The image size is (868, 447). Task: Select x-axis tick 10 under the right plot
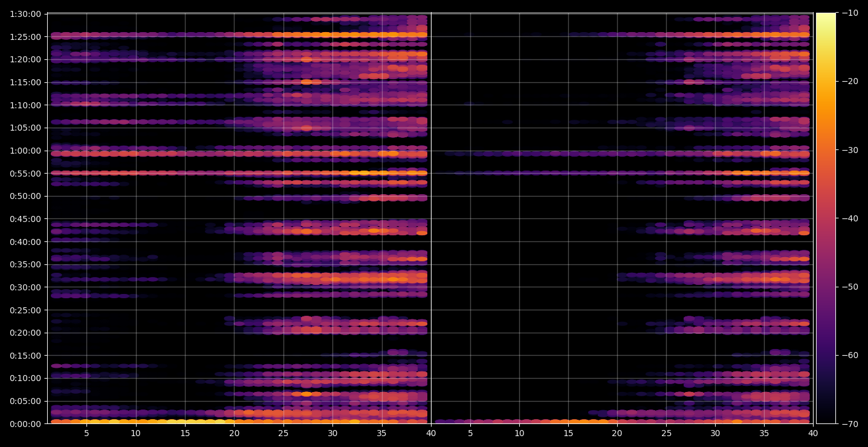click(519, 433)
